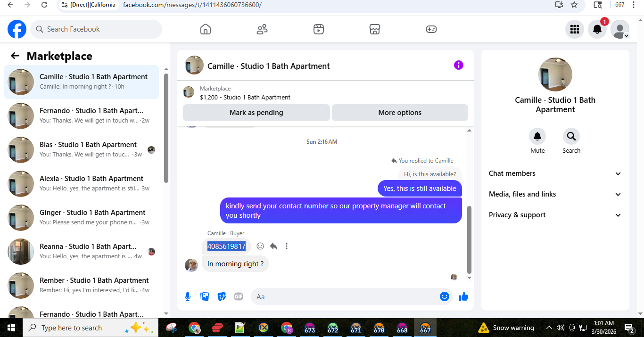Image resolution: width=644 pixels, height=337 pixels.
Task: Open the GIF picker icon
Action: (x=239, y=296)
